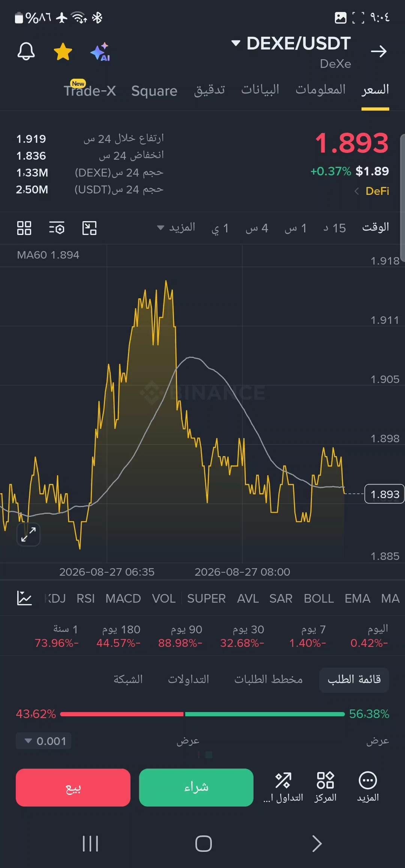Screen dimensions: 405x868
Task: Tap the large 1.893 last price
Action: (x=352, y=143)
